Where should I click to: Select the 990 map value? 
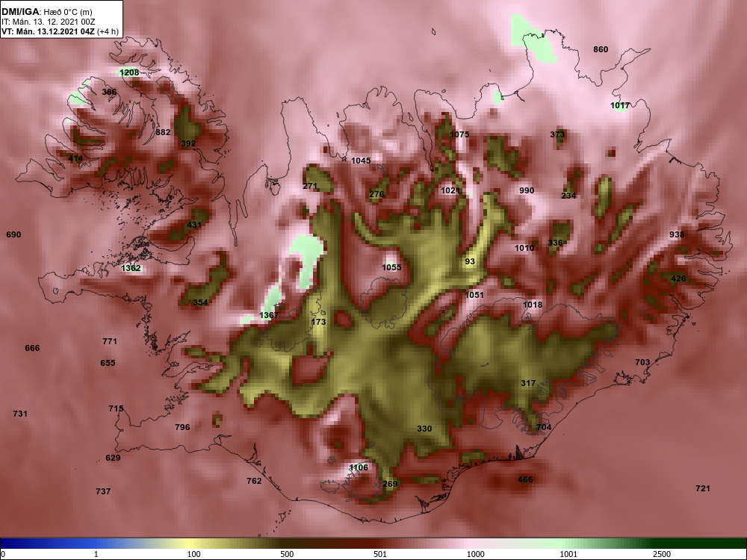point(527,190)
